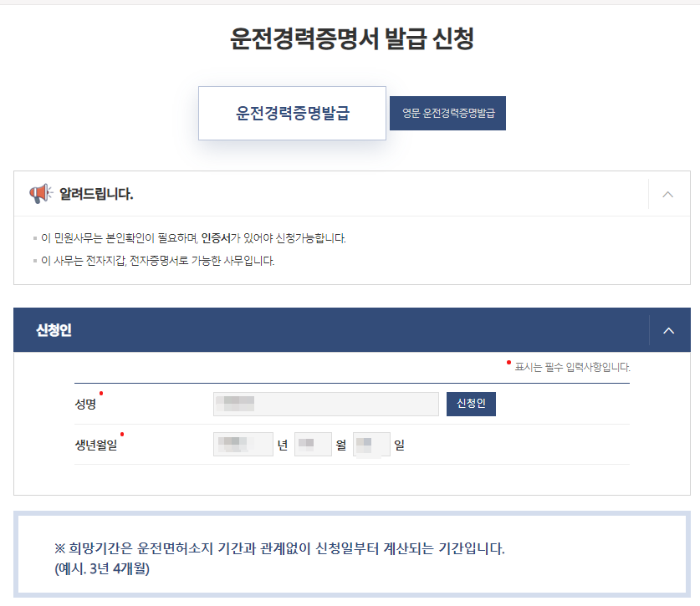This screenshot has height=606, width=700.
Task: Click the 년 year input box
Action: tap(243, 444)
